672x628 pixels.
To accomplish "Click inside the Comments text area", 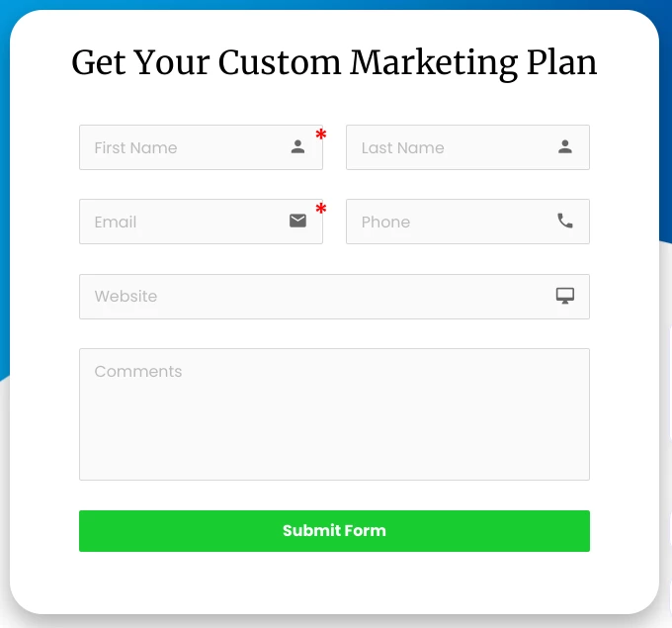I will point(334,425).
